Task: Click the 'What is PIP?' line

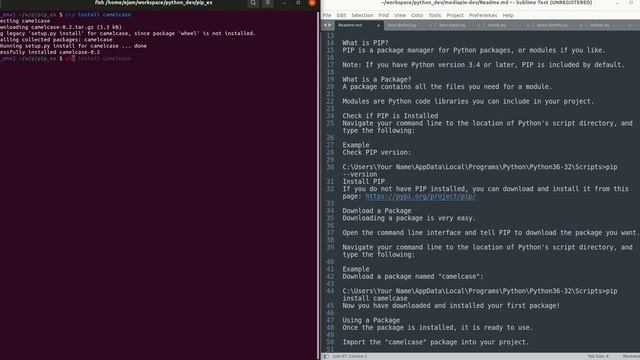Action: tap(365, 43)
